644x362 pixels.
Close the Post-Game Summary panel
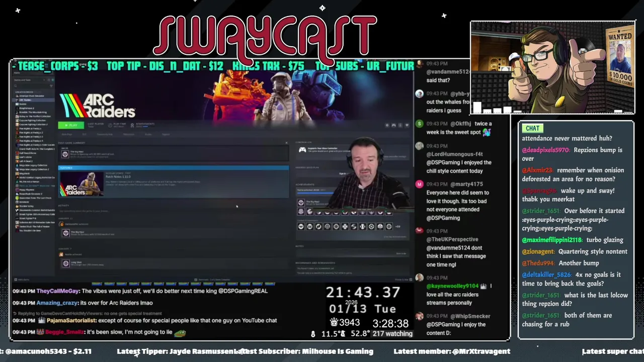pos(286,143)
